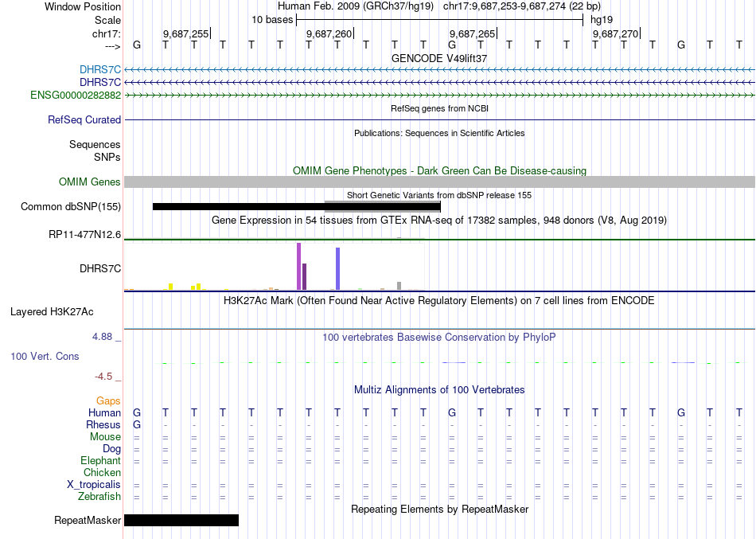Image resolution: width=756 pixels, height=539 pixels.
Task: Open the H3K27Ac Mark ENCODE track title
Action: click(439, 301)
